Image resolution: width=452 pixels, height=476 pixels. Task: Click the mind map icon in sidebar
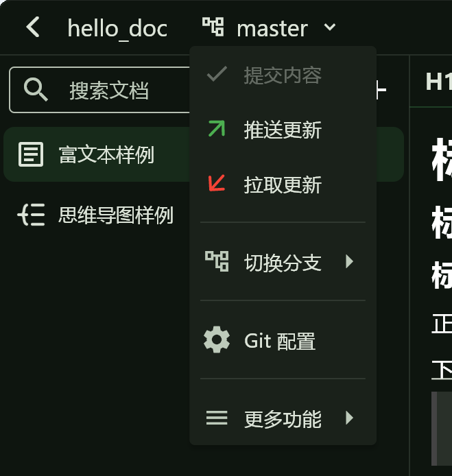[32, 215]
